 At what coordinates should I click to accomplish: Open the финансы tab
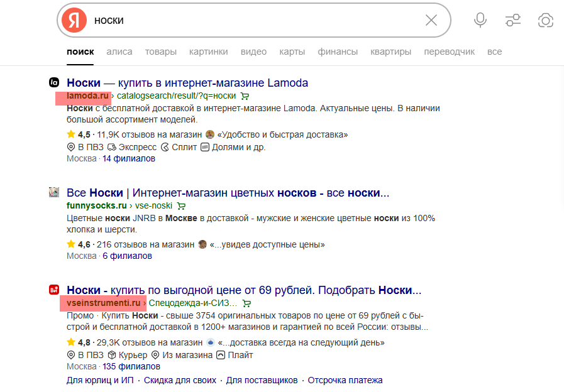pos(338,52)
